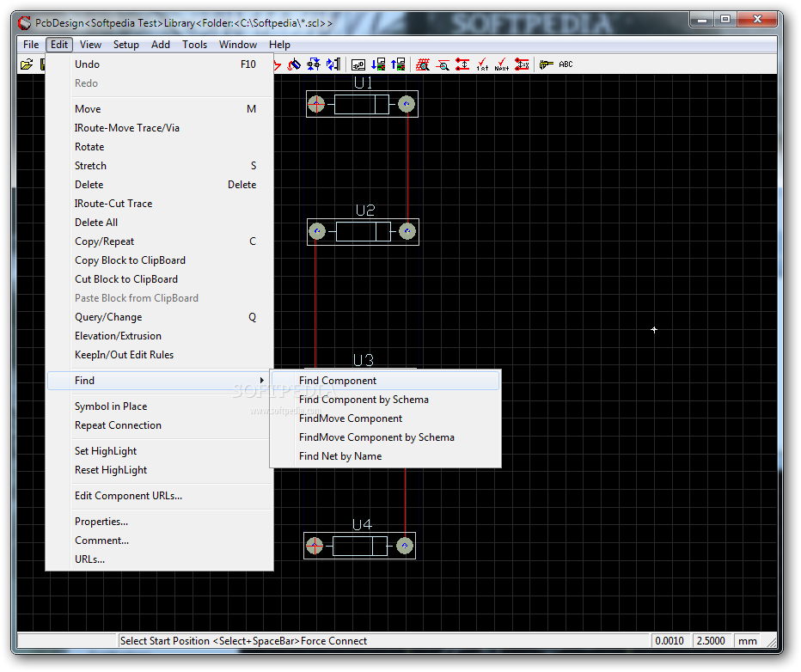The image size is (801, 672).
Task: Click the right pad of component U2
Action: coord(407,231)
